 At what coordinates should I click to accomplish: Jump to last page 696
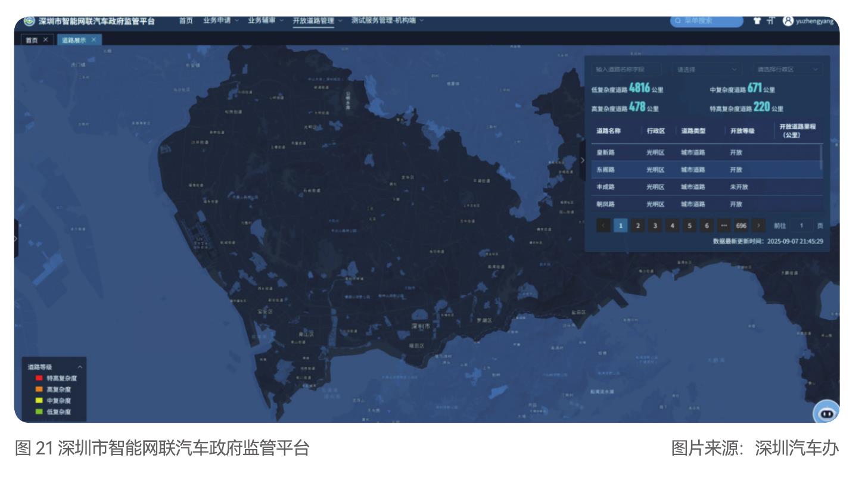click(741, 226)
